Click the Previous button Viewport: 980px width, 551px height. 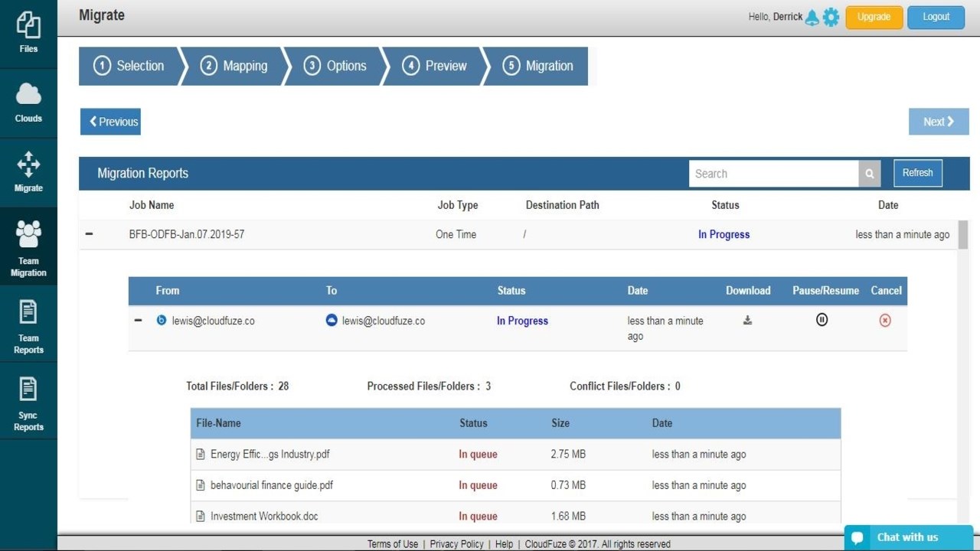[x=110, y=122]
